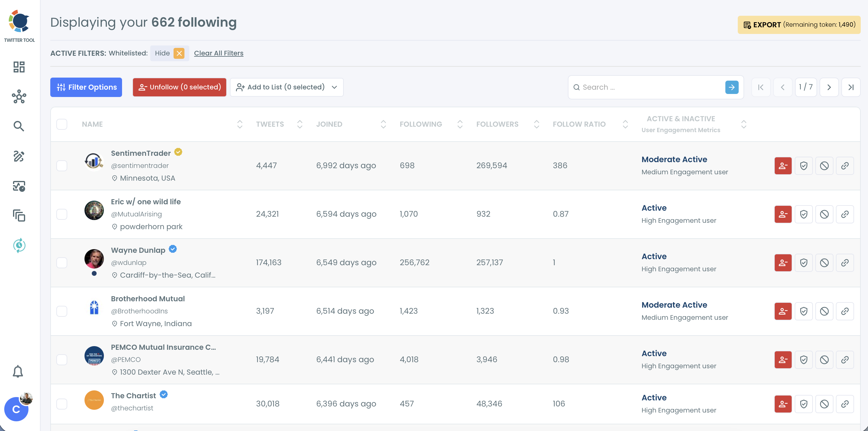Tick the select-all checkbox in header
Image resolution: width=868 pixels, height=431 pixels.
(62, 124)
